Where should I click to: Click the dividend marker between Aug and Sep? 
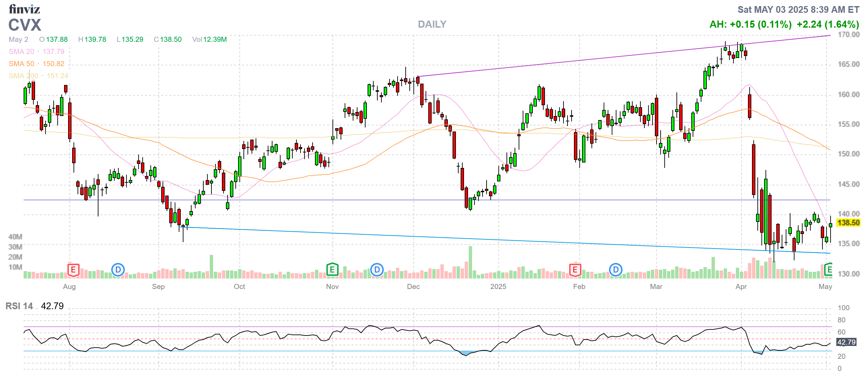click(118, 270)
